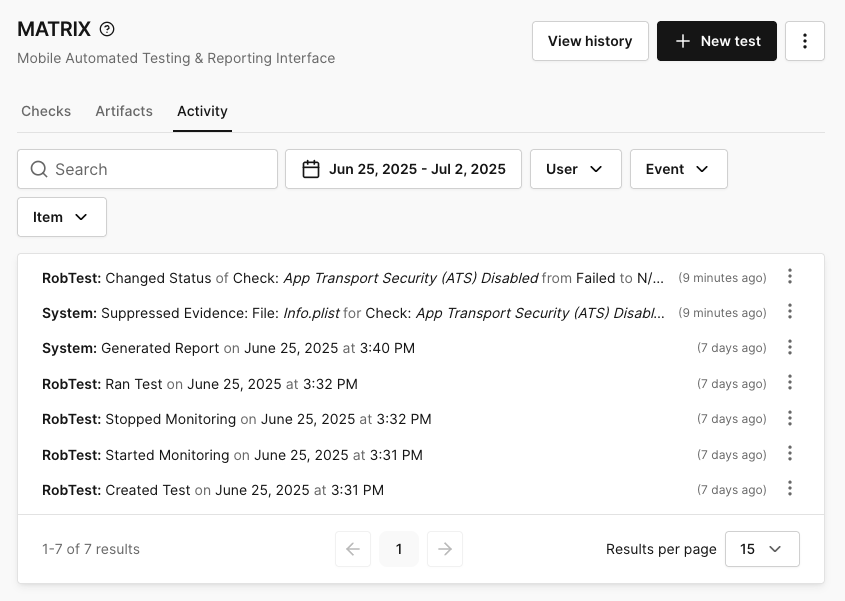Change results per page from 15
The width and height of the screenshot is (845, 601).
click(762, 549)
